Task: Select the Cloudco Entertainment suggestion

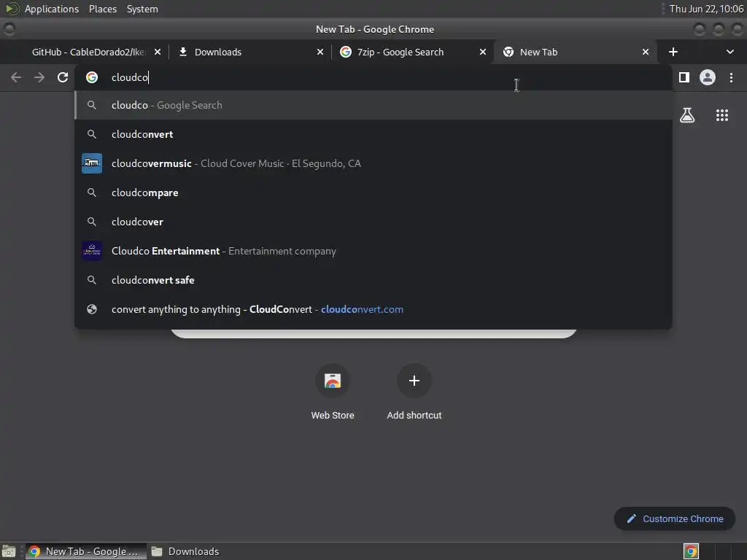Action: tap(373, 251)
